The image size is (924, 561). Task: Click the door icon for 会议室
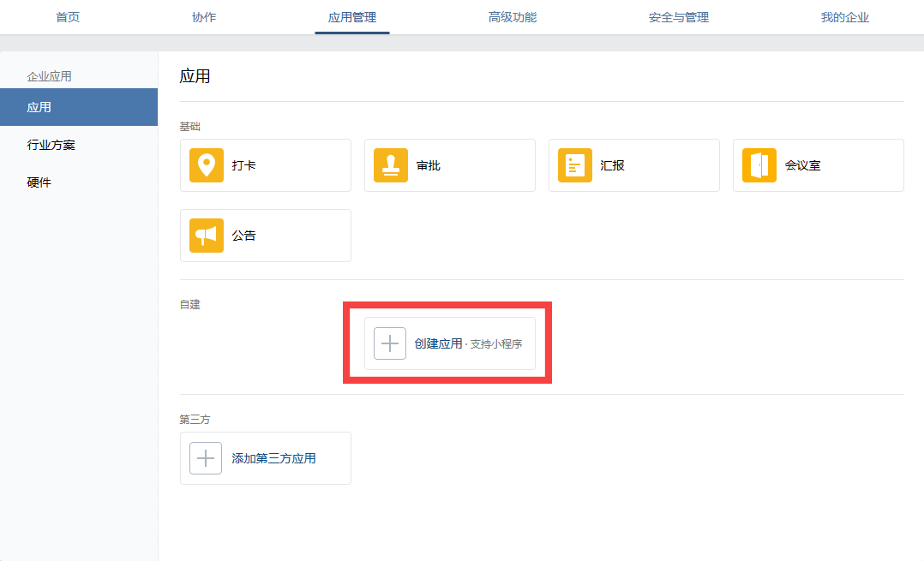point(759,165)
